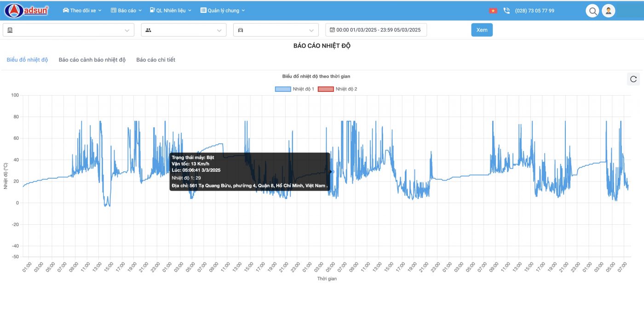Open the Theo dõi xe menu
The width and height of the screenshot is (644, 312).
[x=82, y=11]
